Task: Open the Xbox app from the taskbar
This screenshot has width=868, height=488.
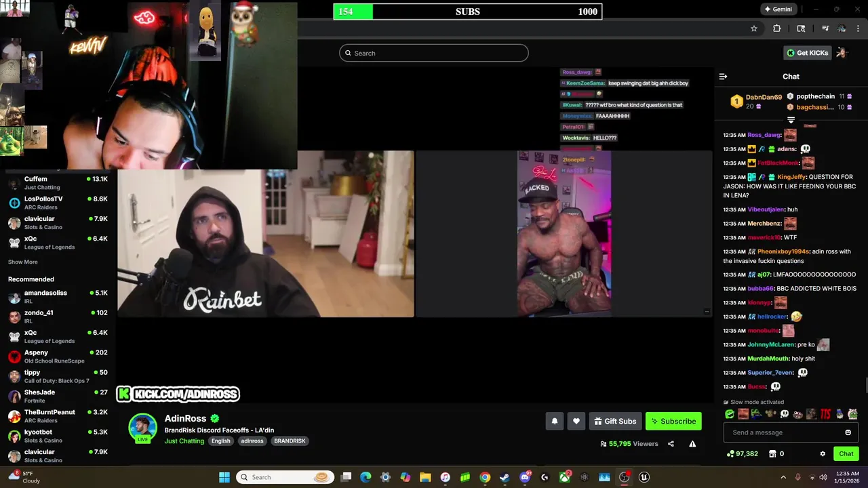Action: tap(564, 477)
